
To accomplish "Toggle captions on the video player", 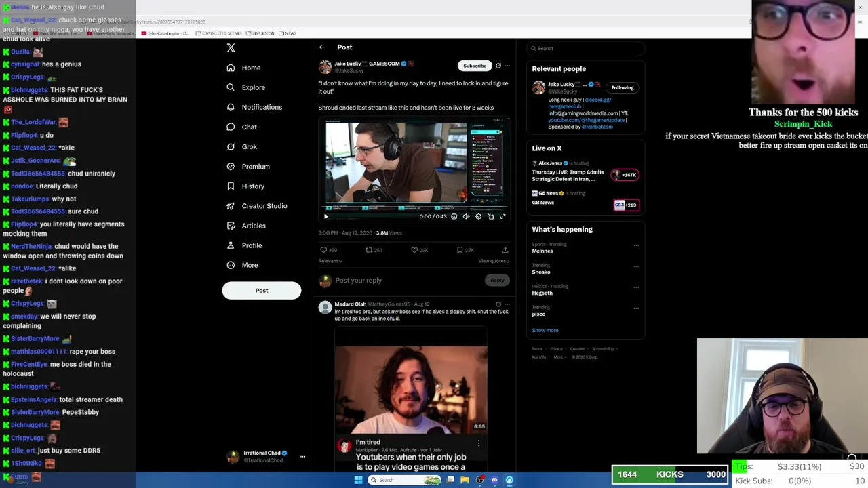I will pos(454,217).
